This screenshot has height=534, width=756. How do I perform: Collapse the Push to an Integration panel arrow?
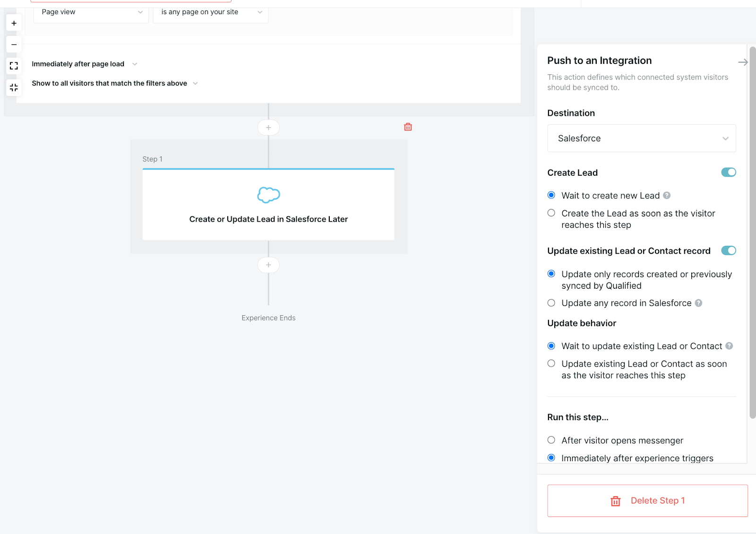click(743, 62)
